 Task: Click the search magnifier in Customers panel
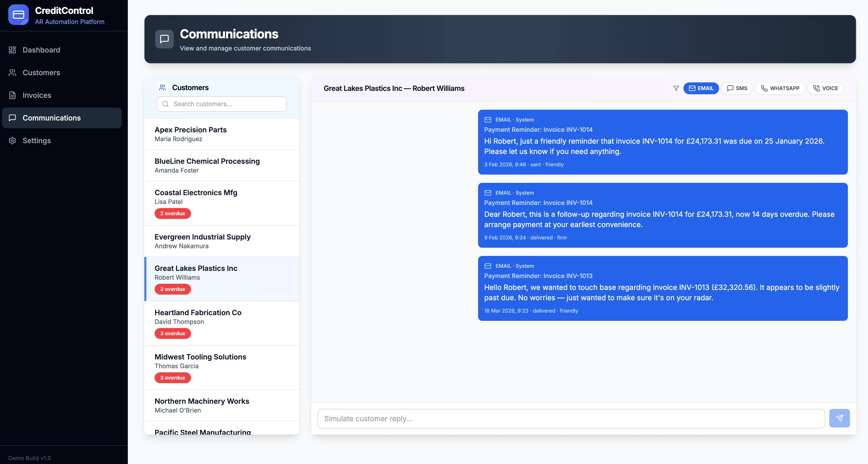(165, 104)
